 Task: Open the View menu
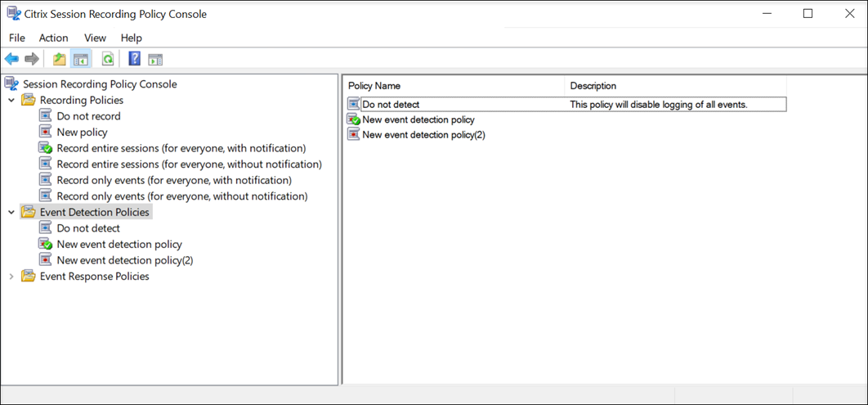[95, 38]
